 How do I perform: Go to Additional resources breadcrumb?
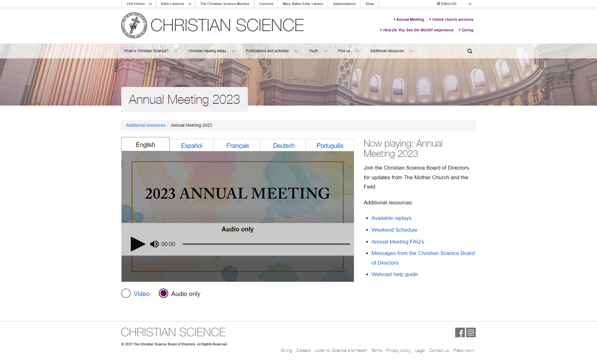pos(146,125)
